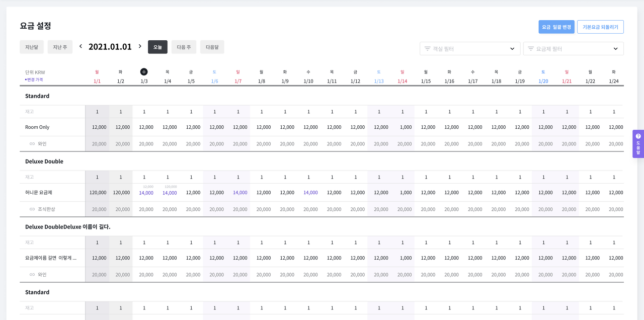Open the 요금제 필터 dropdown
Screen dimensions: 644x320
tap(574, 49)
